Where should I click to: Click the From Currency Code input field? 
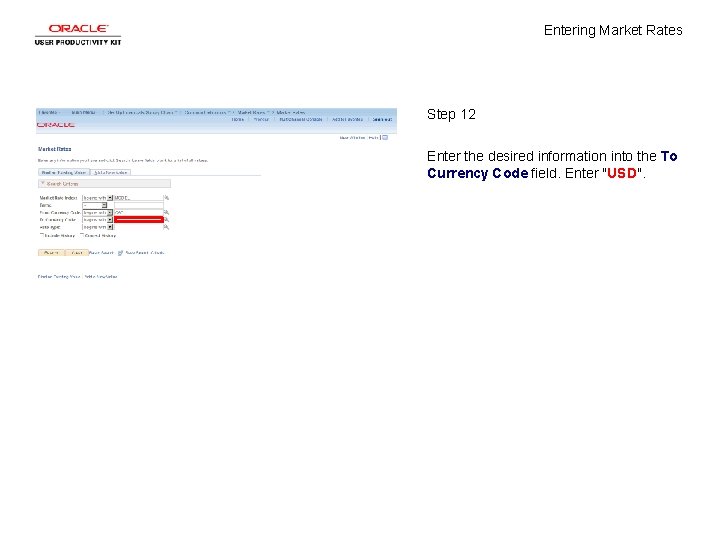point(139,213)
